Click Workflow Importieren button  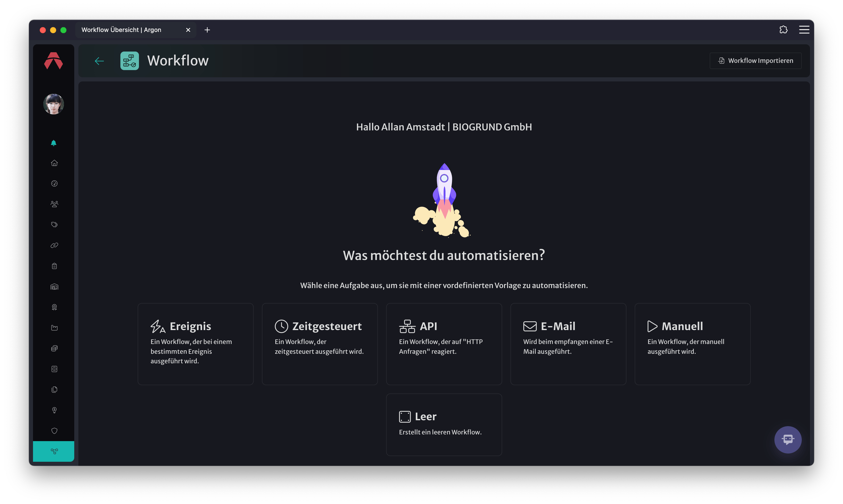(x=755, y=61)
